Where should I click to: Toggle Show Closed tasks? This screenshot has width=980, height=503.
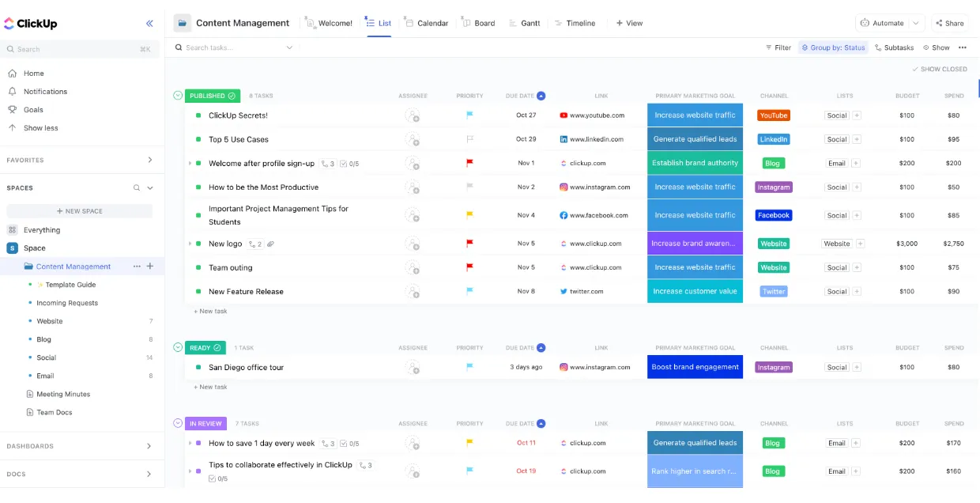tap(940, 69)
